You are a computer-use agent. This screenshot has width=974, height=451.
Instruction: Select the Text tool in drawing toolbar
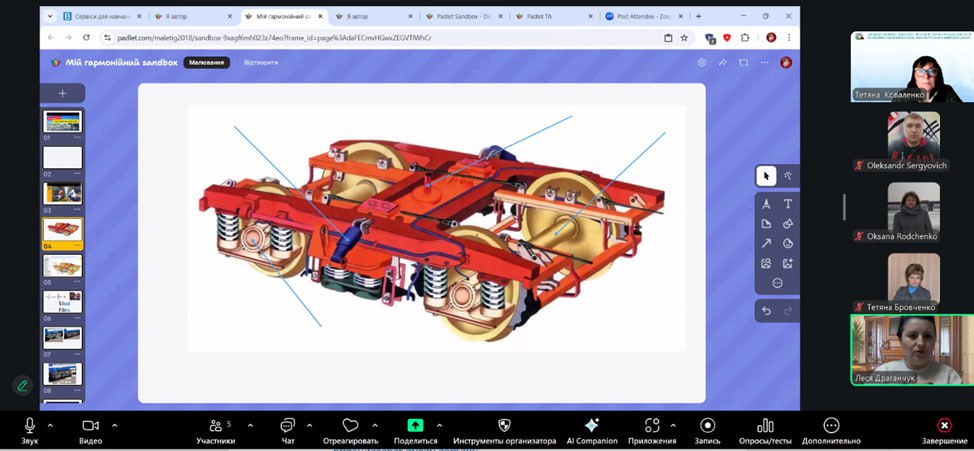coord(788,203)
